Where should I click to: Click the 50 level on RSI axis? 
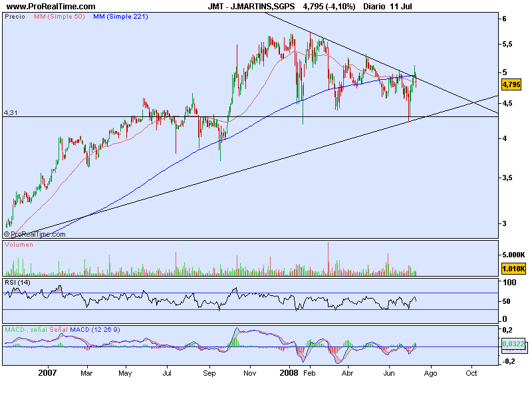[506, 301]
